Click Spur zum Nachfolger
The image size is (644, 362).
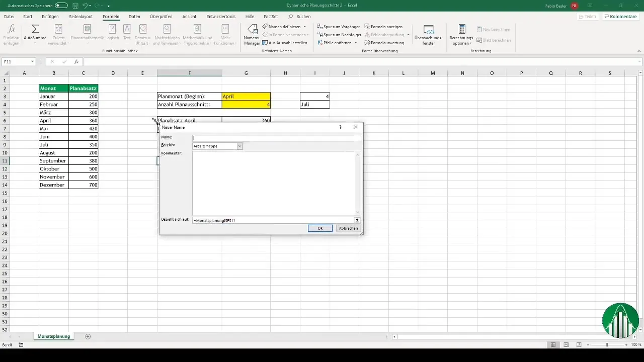[x=340, y=35]
